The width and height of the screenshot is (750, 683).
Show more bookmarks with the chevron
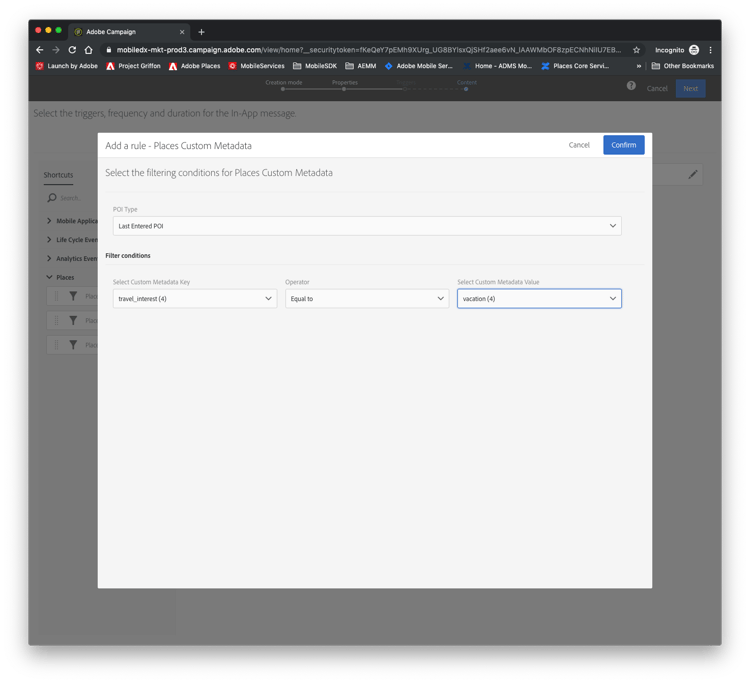[639, 66]
